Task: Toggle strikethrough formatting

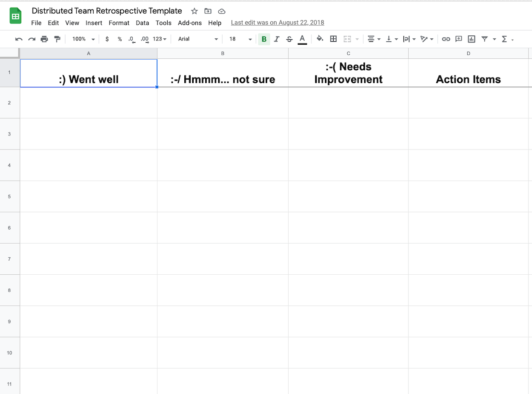Action: click(289, 39)
